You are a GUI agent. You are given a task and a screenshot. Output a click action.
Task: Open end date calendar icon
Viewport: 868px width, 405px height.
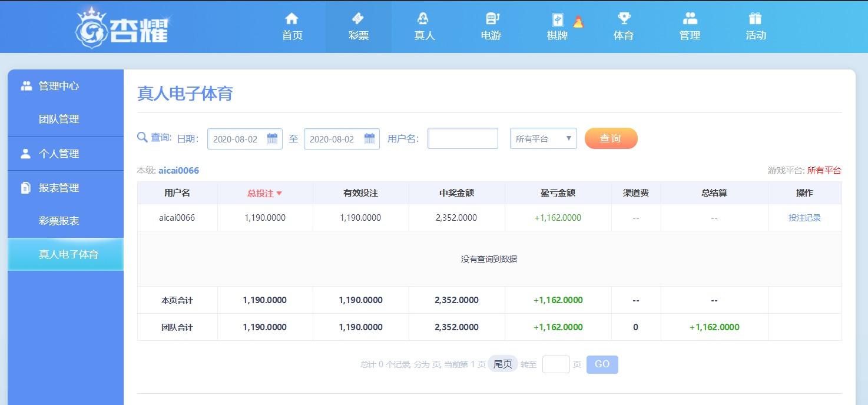tap(369, 139)
